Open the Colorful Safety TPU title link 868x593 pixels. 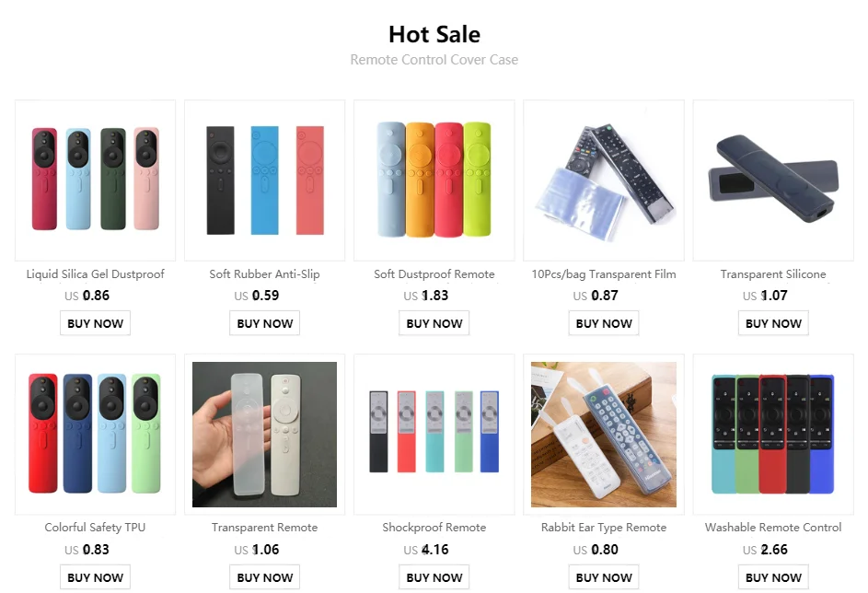pos(95,528)
